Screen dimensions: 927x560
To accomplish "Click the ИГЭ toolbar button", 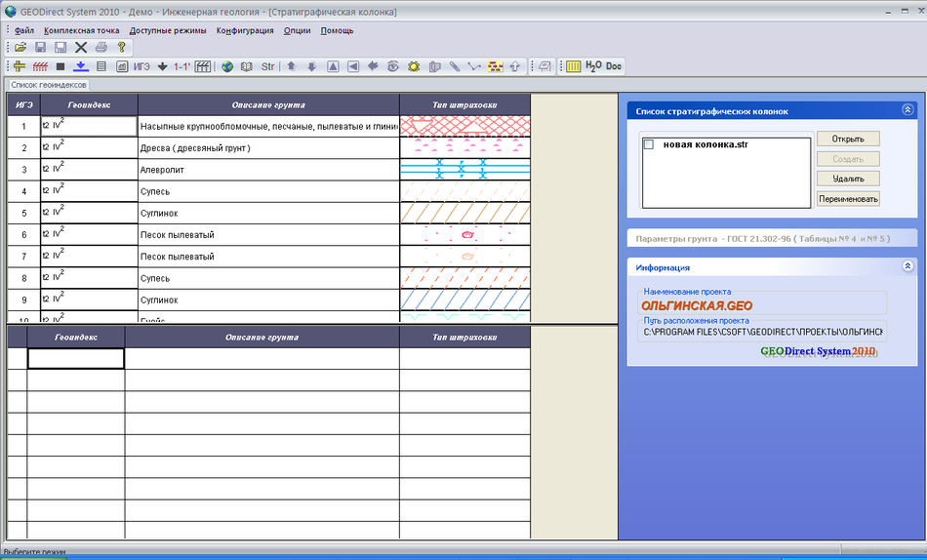I will click(x=141, y=66).
